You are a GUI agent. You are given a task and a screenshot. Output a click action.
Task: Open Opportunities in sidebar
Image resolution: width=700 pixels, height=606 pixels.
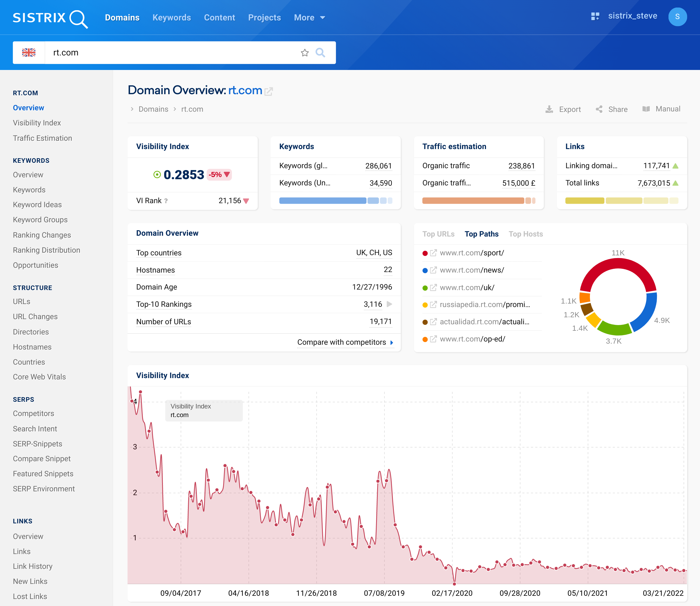tap(36, 265)
